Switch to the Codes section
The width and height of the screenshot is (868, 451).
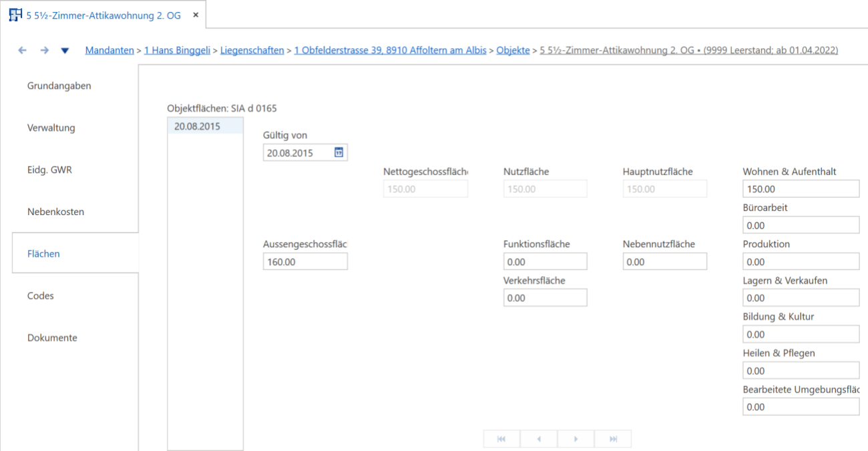(x=40, y=296)
